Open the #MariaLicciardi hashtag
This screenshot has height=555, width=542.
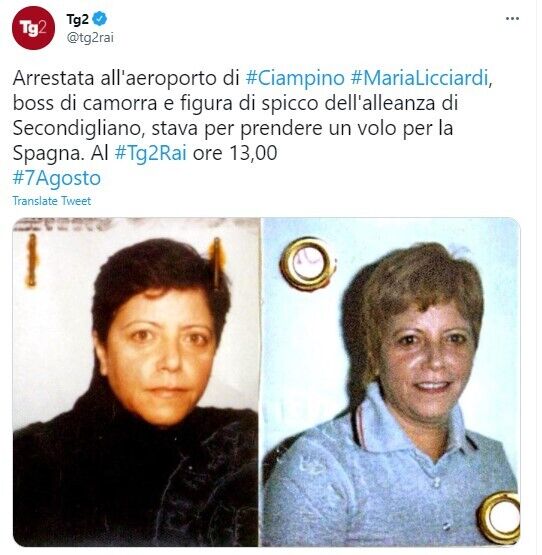point(420,78)
